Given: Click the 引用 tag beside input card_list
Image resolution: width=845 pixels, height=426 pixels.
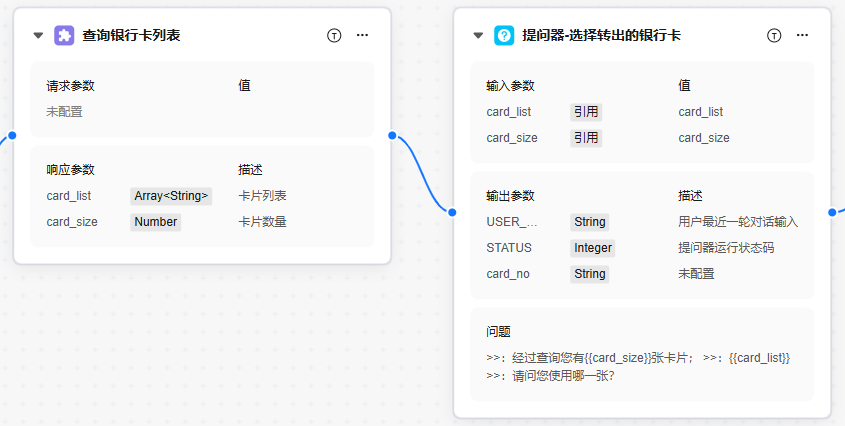Looking at the screenshot, I should click(586, 112).
